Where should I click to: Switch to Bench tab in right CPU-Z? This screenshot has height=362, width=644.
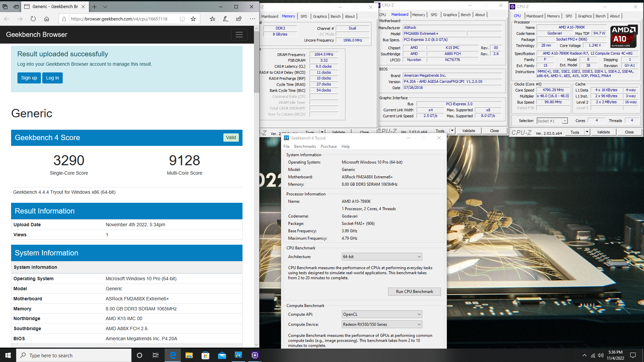[600, 16]
